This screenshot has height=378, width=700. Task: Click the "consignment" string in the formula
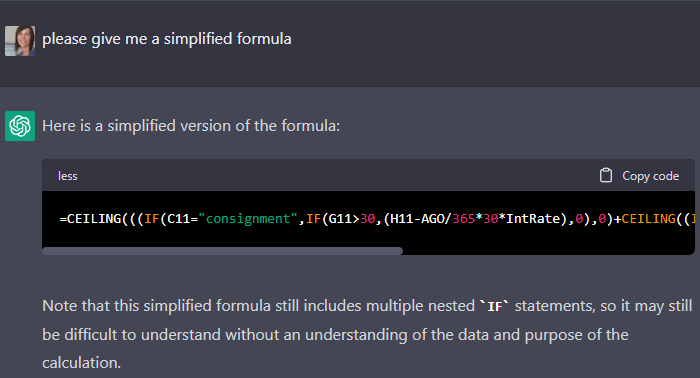point(248,219)
